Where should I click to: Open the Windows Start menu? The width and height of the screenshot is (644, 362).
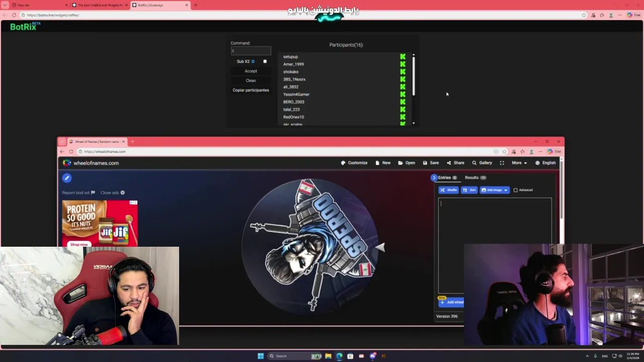click(261, 356)
